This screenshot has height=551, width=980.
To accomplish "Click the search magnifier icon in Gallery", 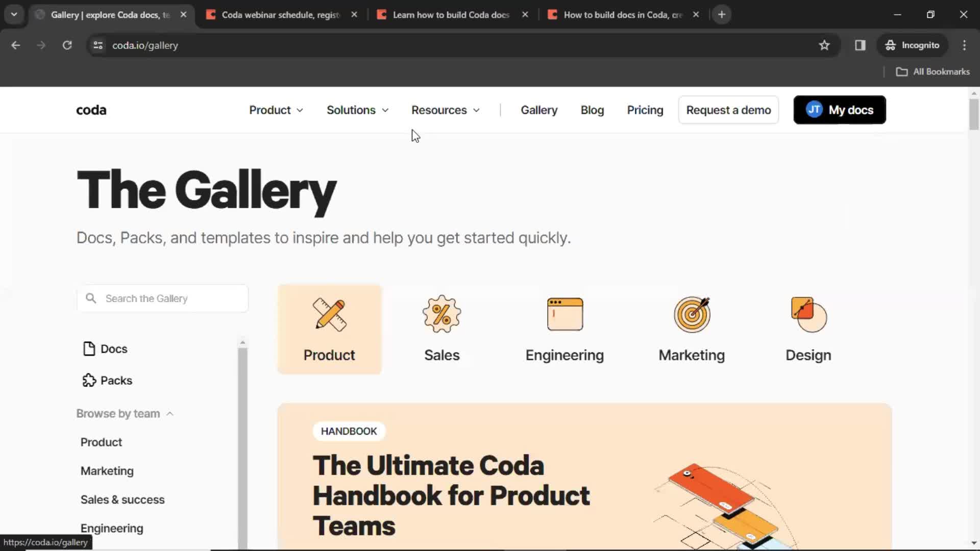I will 90,298.
